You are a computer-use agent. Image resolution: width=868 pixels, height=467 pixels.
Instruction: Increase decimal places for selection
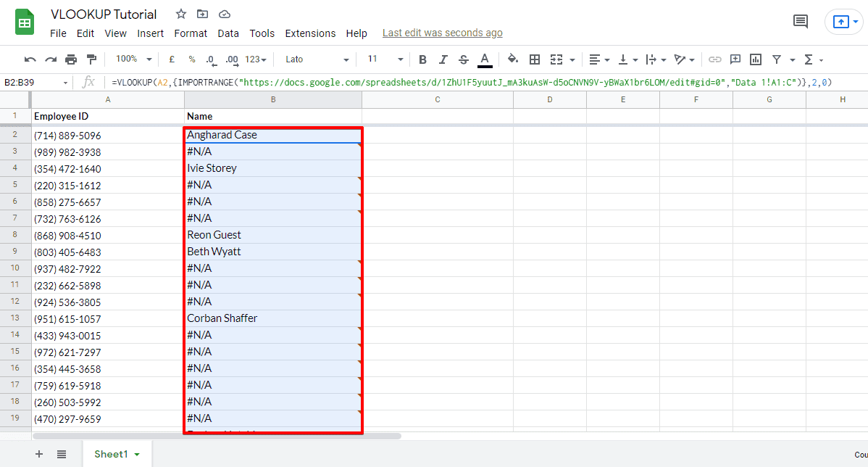pos(230,59)
